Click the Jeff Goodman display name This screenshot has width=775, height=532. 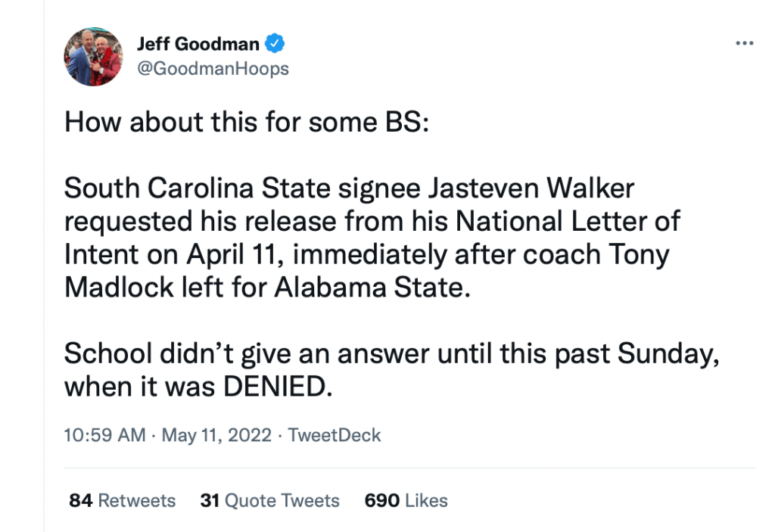click(x=198, y=44)
